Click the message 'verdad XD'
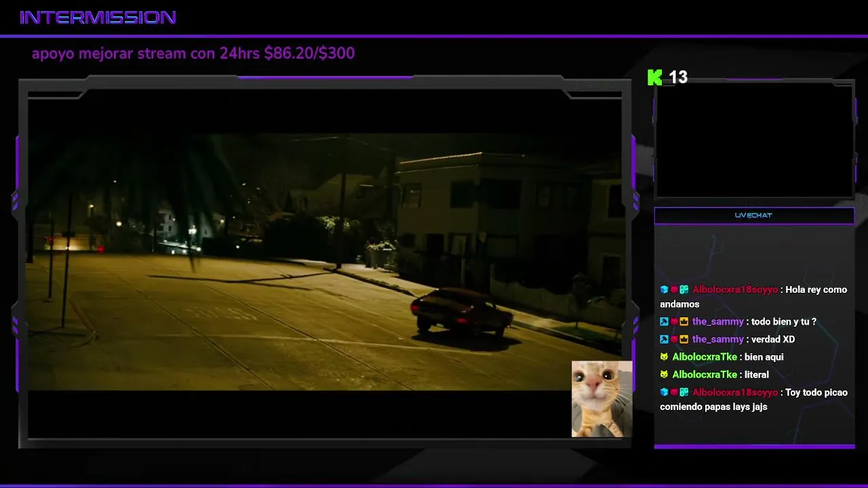 (x=773, y=340)
